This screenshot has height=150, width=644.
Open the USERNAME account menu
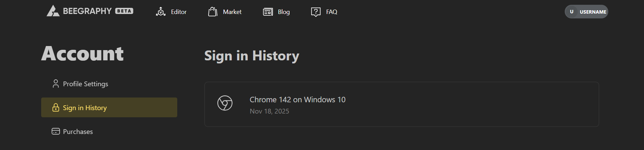click(593, 12)
